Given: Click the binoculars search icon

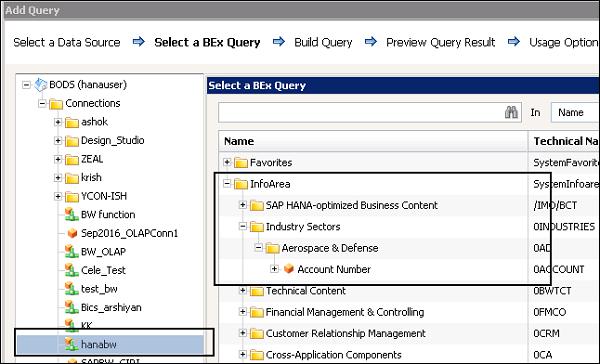Looking at the screenshot, I should coord(511,113).
